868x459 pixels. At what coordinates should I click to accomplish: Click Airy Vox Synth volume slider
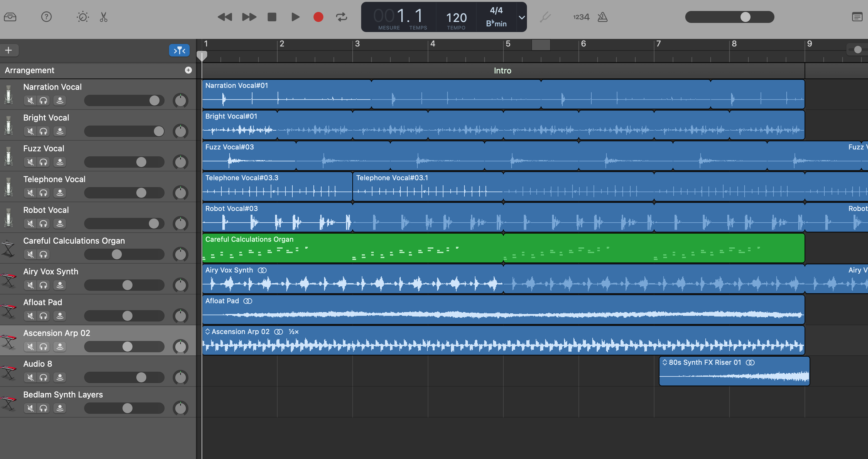tap(124, 285)
